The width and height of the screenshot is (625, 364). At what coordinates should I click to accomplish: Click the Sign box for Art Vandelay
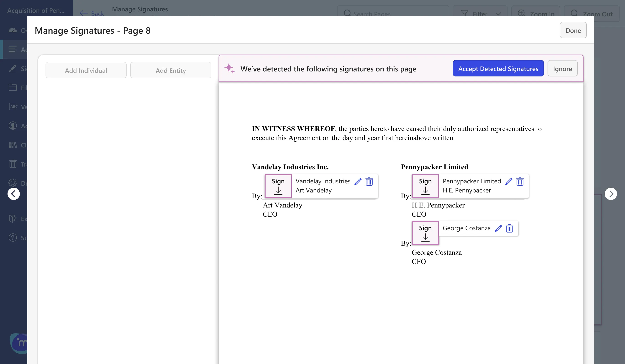pyautogui.click(x=278, y=186)
